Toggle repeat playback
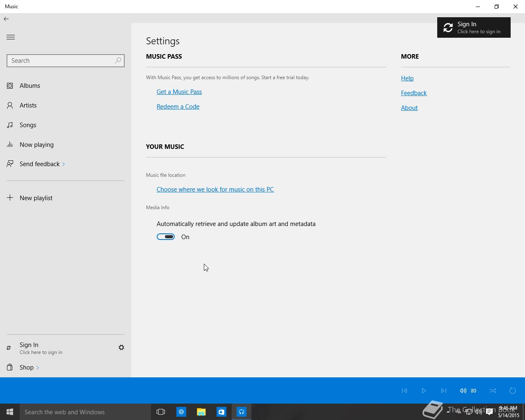 513,390
